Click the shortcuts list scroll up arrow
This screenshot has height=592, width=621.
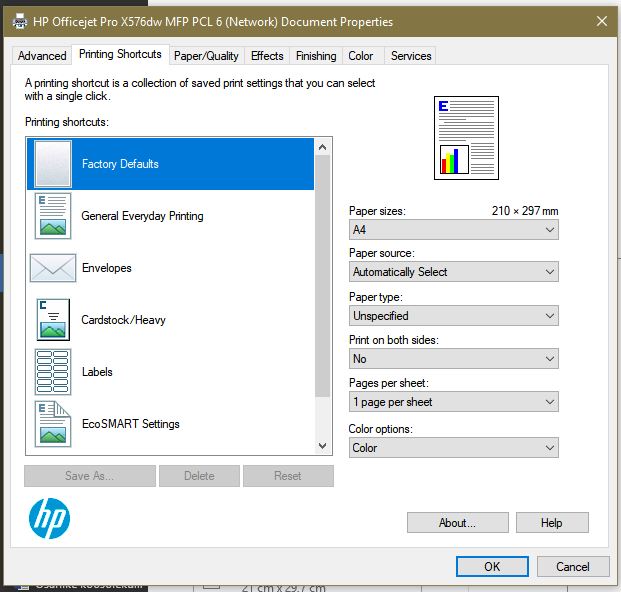pyautogui.click(x=322, y=148)
